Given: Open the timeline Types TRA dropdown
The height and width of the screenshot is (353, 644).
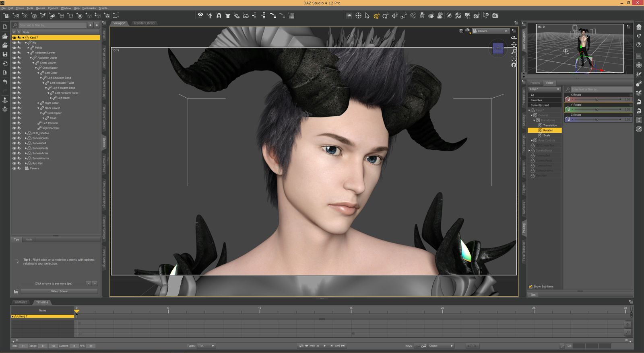Looking at the screenshot, I should (206, 346).
